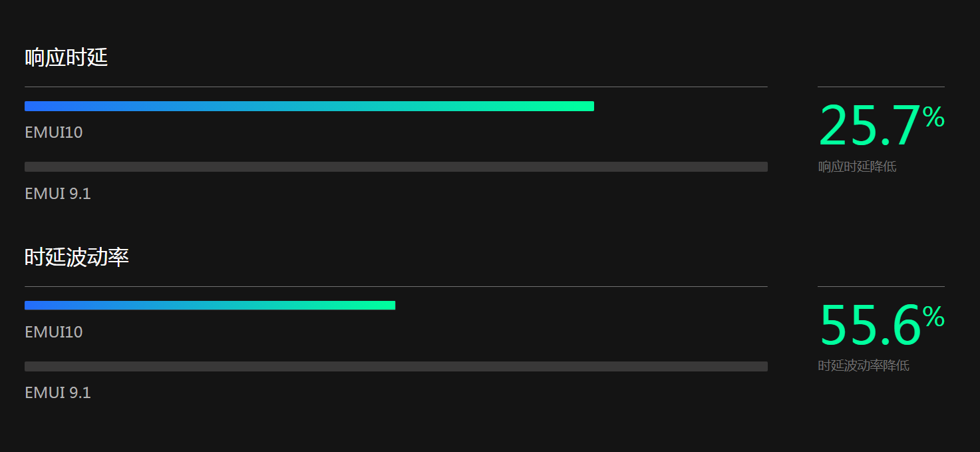The image size is (980, 452).
Task: Click the 响应时延 section heading
Action: click(x=66, y=57)
